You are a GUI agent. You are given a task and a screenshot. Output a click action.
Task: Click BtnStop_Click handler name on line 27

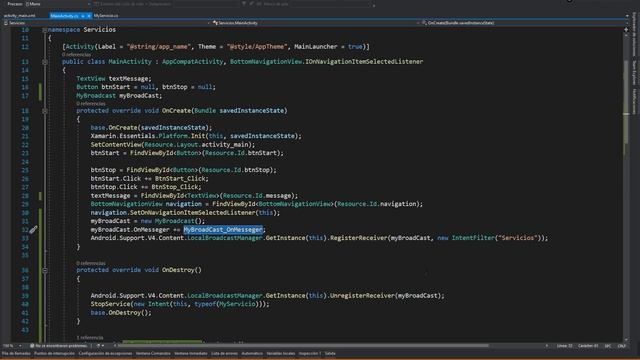tap(175, 187)
